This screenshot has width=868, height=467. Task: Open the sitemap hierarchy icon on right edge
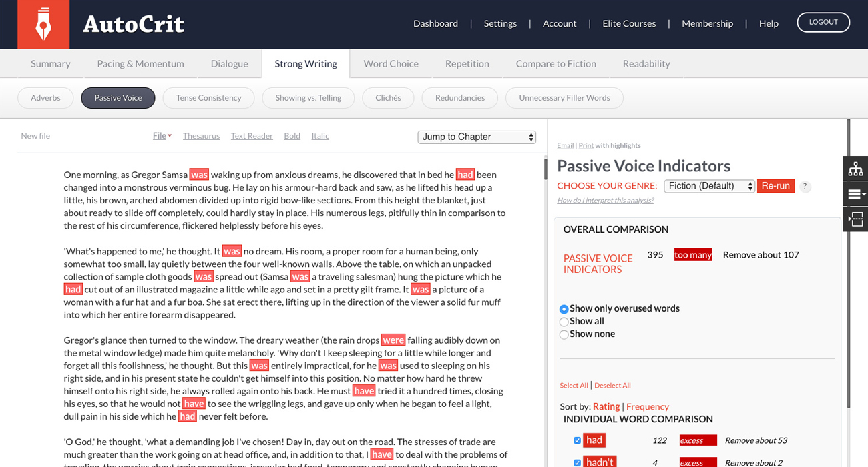click(x=855, y=169)
